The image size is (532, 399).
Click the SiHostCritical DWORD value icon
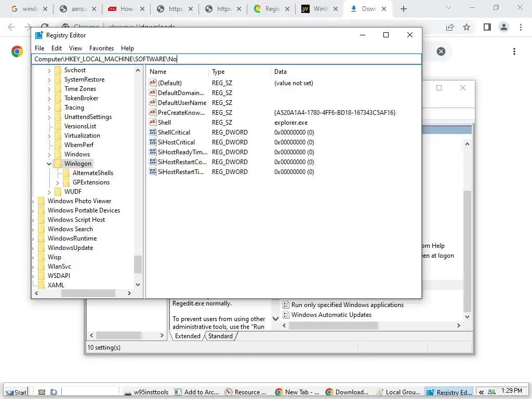(x=153, y=142)
